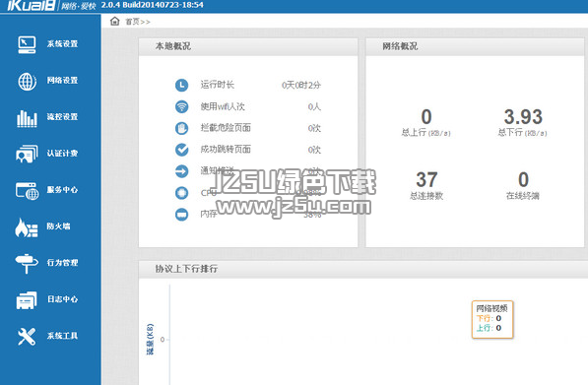Click the 运行时长 label
The height and width of the screenshot is (385, 588).
(x=217, y=85)
